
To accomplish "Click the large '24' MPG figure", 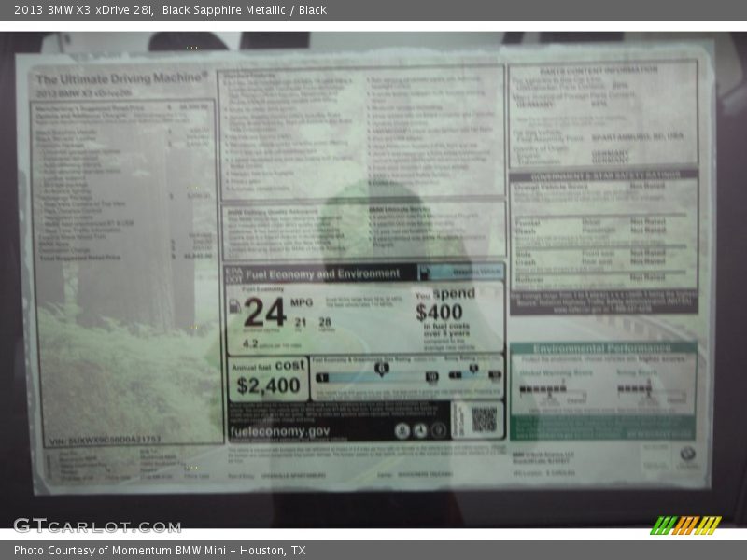I will pos(265,313).
